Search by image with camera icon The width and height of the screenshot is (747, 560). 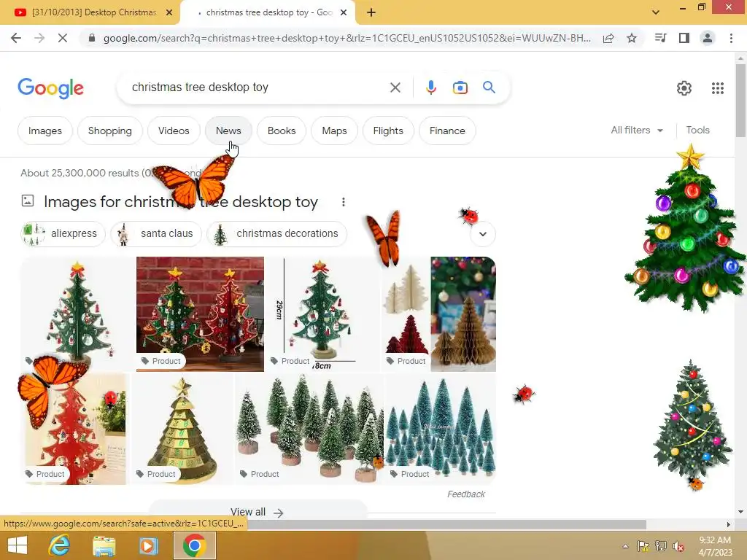pyautogui.click(x=460, y=87)
